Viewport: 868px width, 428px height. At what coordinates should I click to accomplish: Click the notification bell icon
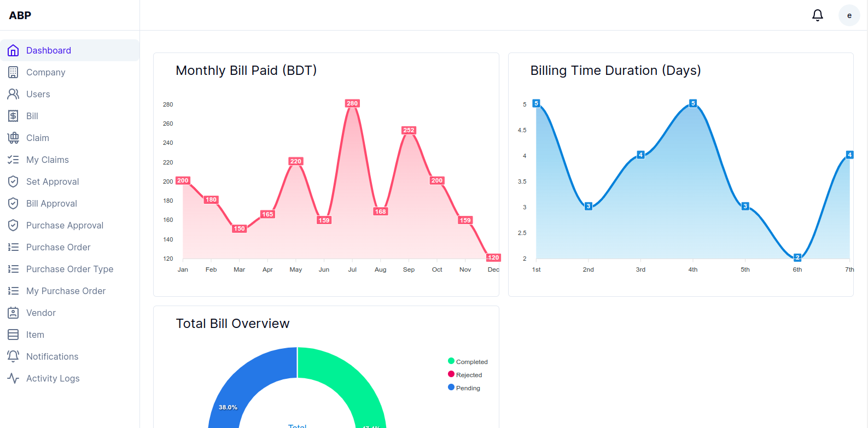point(817,15)
